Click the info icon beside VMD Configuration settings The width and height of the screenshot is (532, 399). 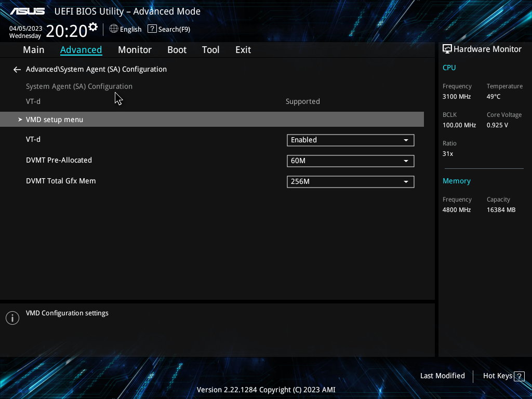click(x=12, y=317)
